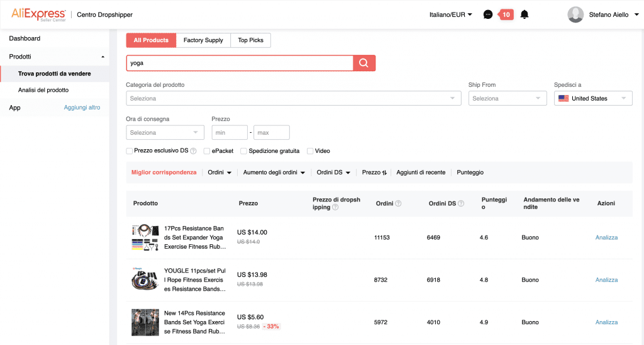Click the Centro Dropshipper header text
644x345 pixels.
105,15
